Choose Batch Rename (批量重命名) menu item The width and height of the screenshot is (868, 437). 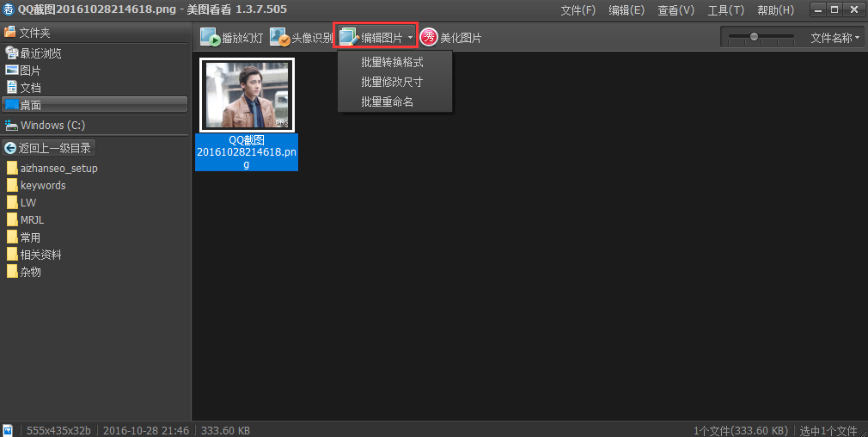[x=388, y=102]
